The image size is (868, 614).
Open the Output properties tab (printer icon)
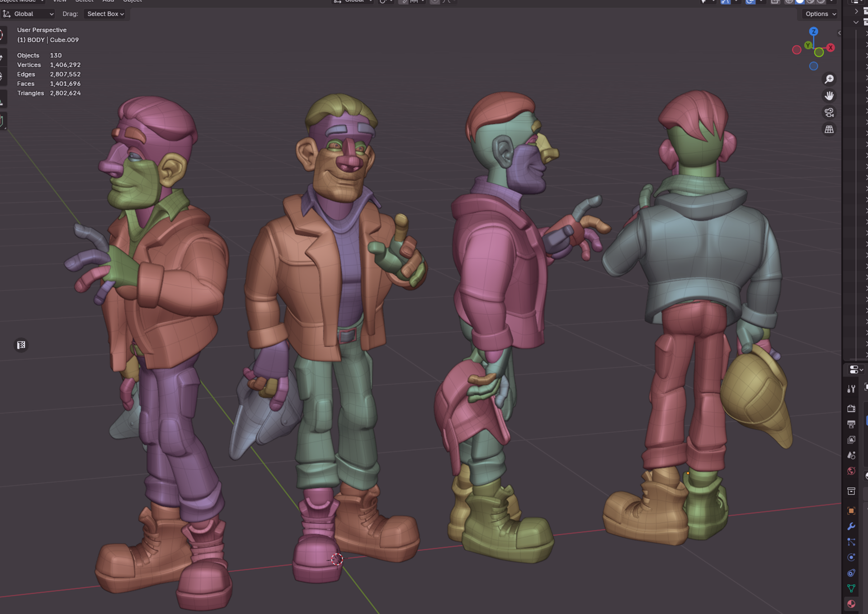point(851,424)
